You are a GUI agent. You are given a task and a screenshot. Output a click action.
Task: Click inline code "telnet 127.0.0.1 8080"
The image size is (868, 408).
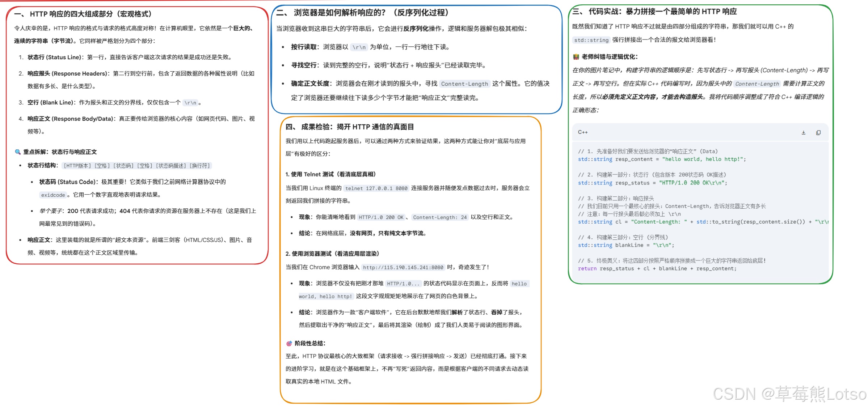376,188
